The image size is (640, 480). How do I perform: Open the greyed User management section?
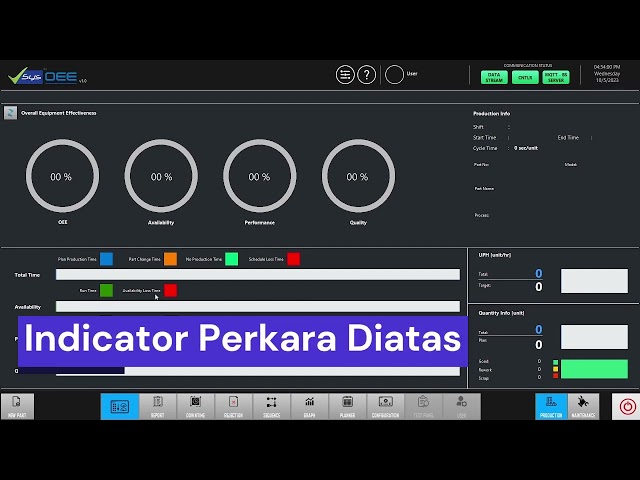pos(462,406)
